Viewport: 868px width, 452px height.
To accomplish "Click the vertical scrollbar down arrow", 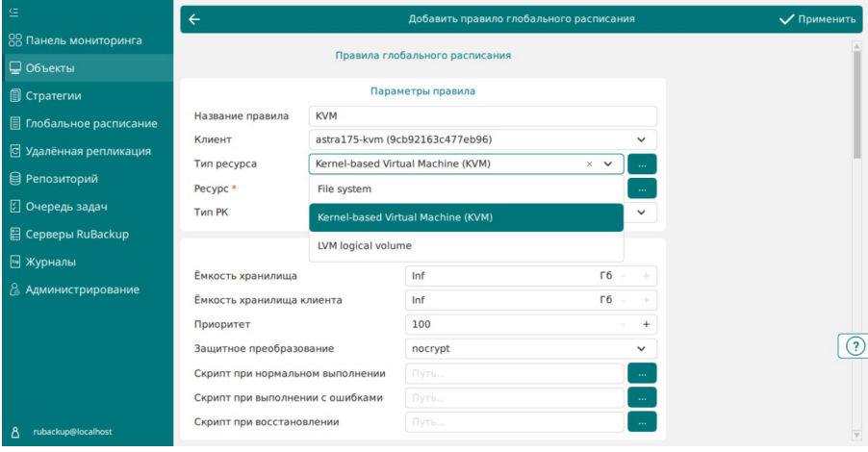I will (x=856, y=436).
